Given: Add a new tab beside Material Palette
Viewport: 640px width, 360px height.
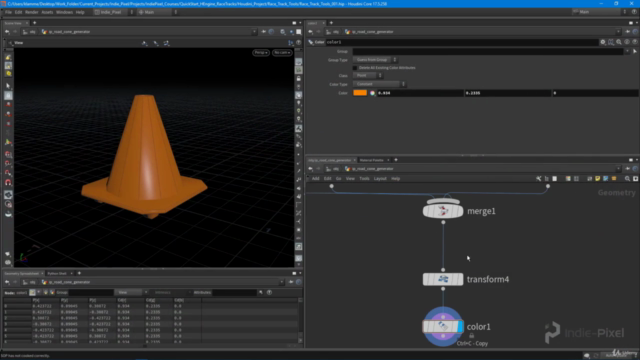Looking at the screenshot, I should coord(396,160).
